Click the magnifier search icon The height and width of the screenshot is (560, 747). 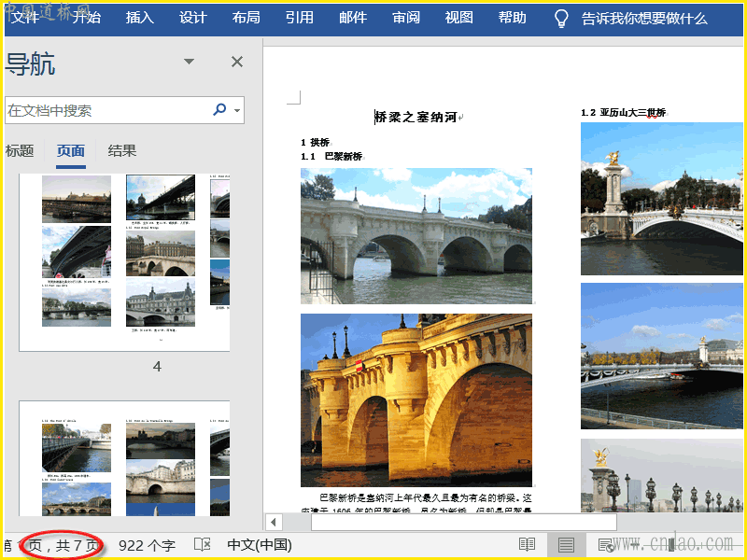219,109
